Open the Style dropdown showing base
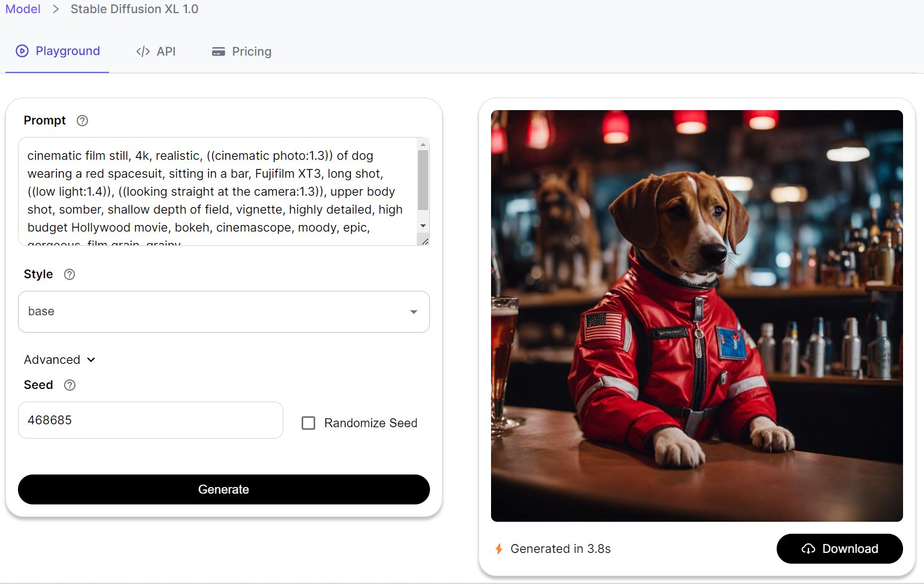Screen dimensions: 924x584 tap(223, 312)
